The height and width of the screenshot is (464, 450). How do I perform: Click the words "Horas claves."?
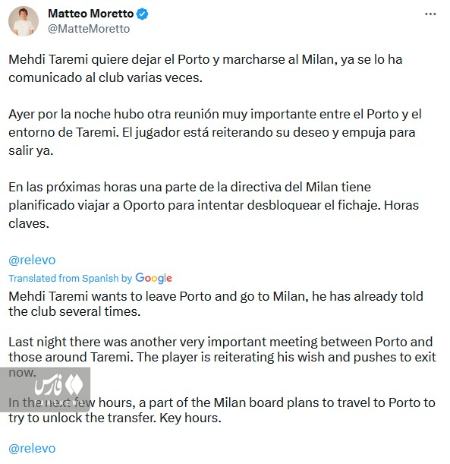(x=213, y=214)
